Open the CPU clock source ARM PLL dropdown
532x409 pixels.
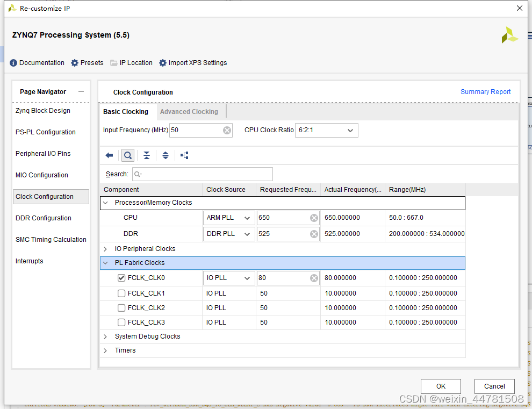(x=229, y=218)
